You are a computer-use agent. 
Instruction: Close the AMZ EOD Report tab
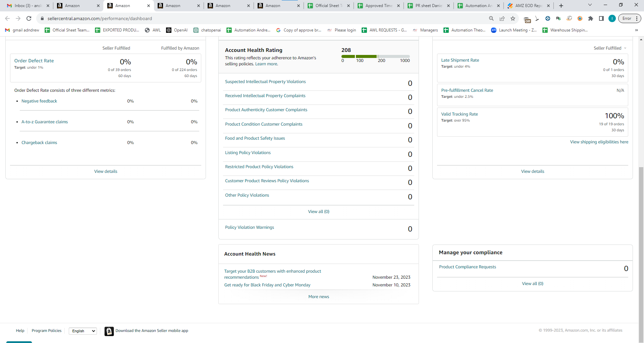(548, 6)
